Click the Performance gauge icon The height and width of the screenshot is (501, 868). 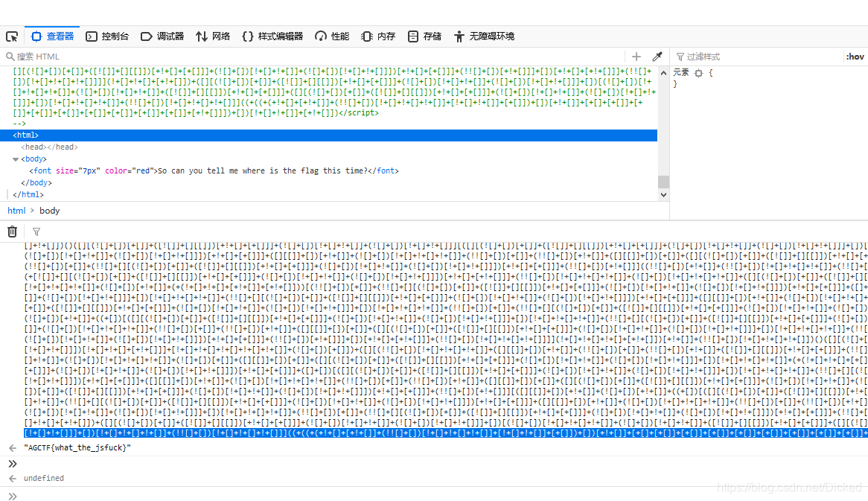point(321,36)
